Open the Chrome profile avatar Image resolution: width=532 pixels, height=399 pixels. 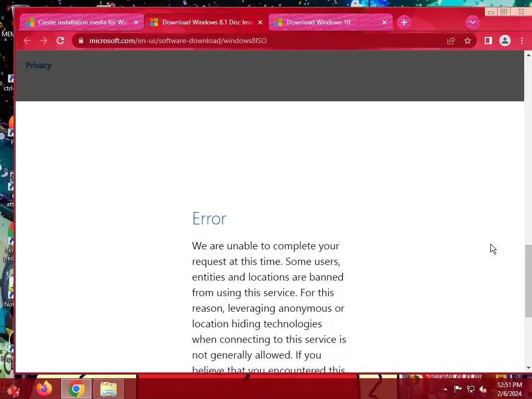505,41
